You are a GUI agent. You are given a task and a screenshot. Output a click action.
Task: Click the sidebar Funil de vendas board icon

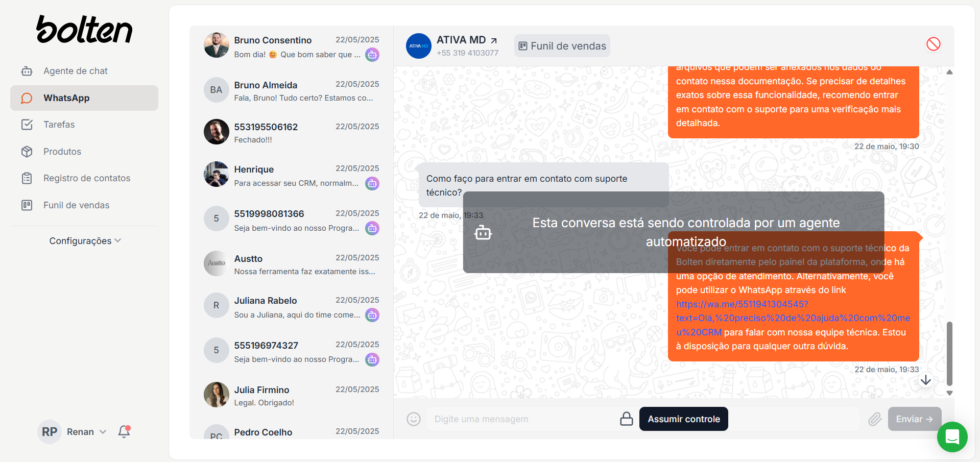(27, 205)
